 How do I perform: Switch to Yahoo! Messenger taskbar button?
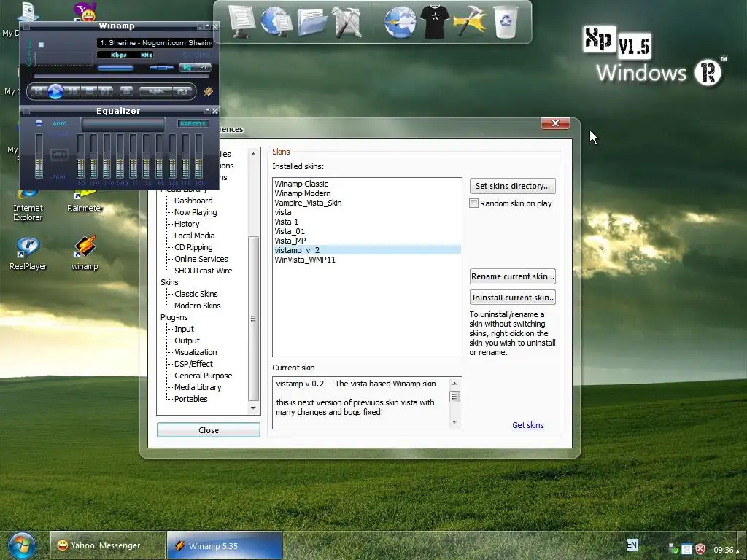pyautogui.click(x=108, y=545)
